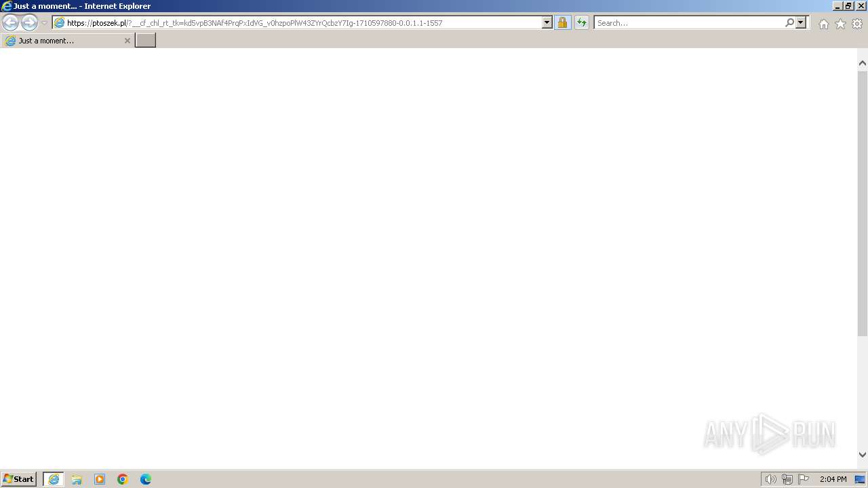Click the 2:04 PM clock
This screenshot has width=868, height=488.
click(x=833, y=479)
